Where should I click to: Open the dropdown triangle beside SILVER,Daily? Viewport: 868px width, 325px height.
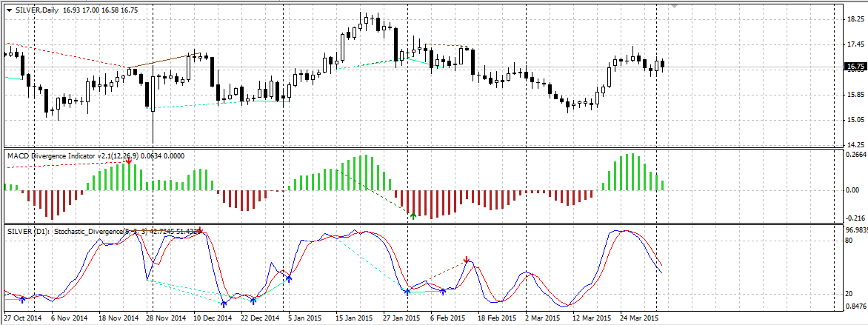tap(10, 10)
